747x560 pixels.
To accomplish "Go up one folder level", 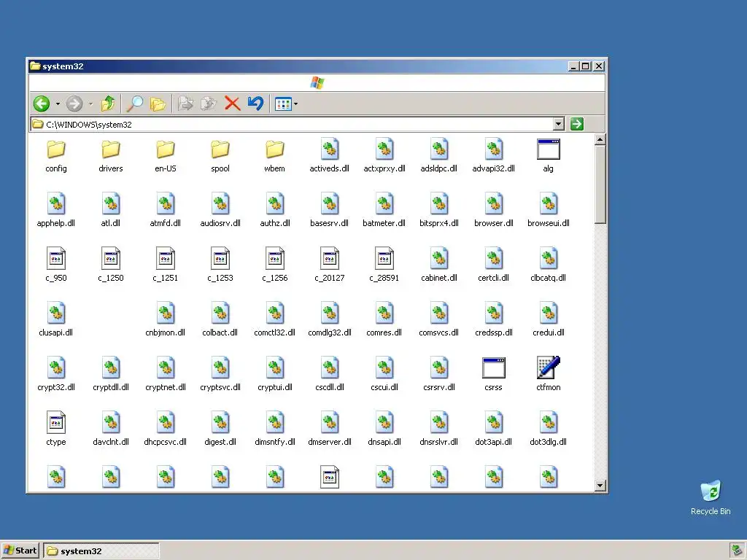I will [x=108, y=103].
